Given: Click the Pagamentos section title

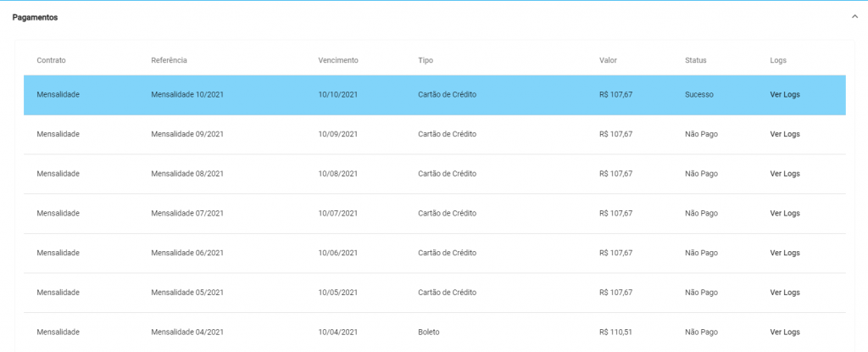Looking at the screenshot, I should tap(35, 18).
